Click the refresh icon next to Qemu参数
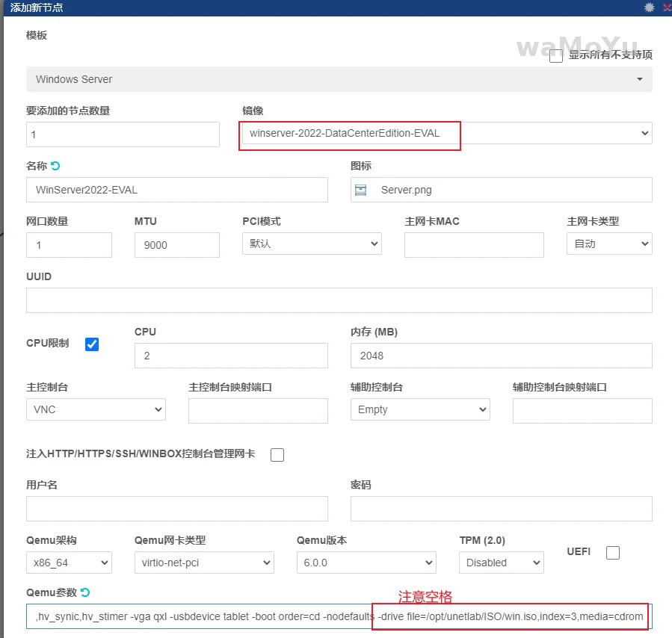This screenshot has height=638, width=672. [x=85, y=592]
